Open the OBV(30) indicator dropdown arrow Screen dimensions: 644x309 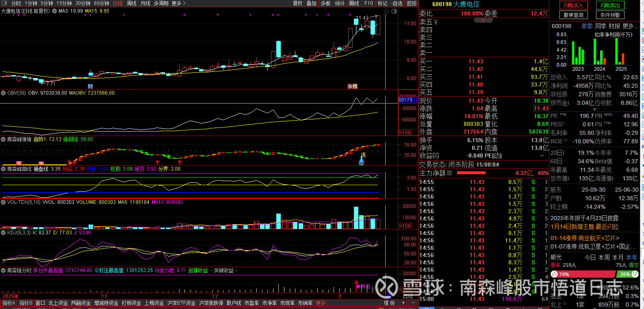(x=4, y=93)
